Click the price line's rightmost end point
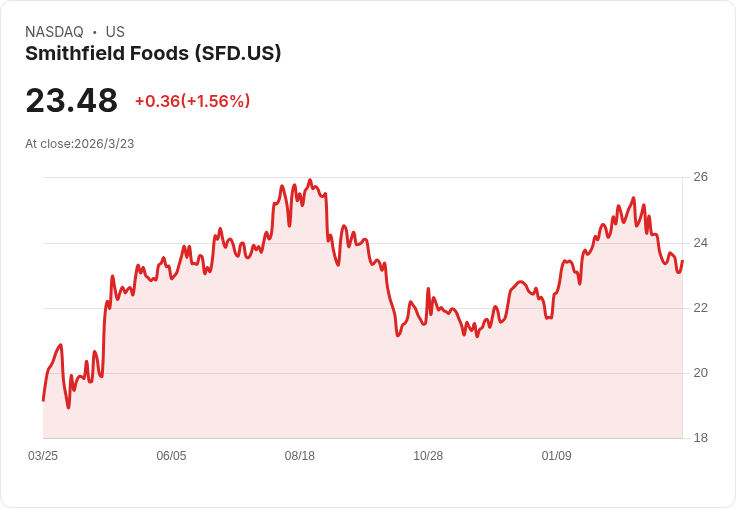 682,262
